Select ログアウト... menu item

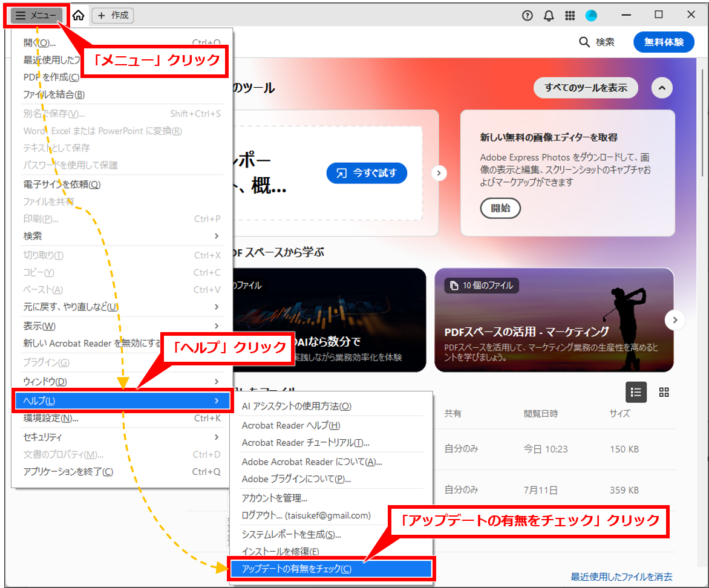(x=332, y=515)
